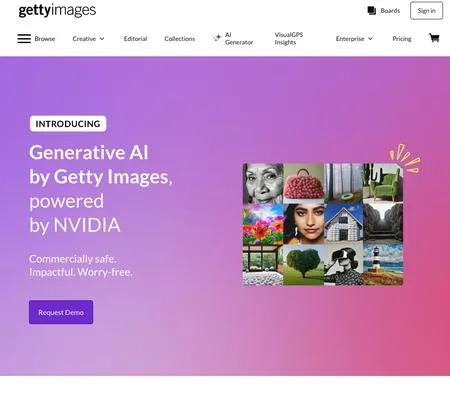Go to the gettyimages logo home
The height and width of the screenshot is (405, 450).
point(57,11)
